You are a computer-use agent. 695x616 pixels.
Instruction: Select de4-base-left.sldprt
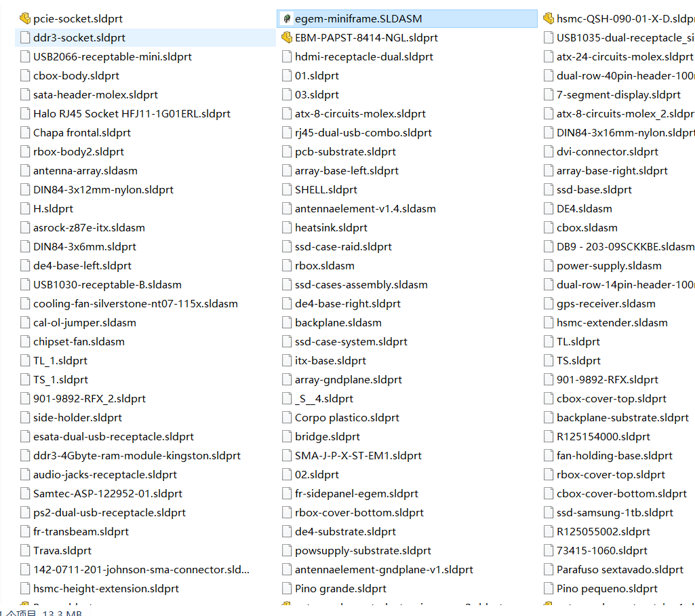tap(83, 266)
